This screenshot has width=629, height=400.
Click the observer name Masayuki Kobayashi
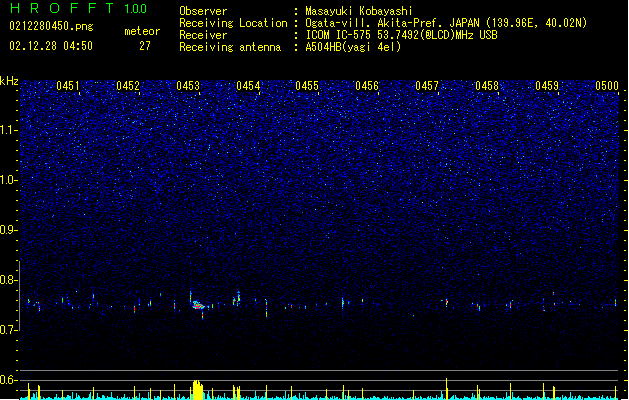coord(359,11)
